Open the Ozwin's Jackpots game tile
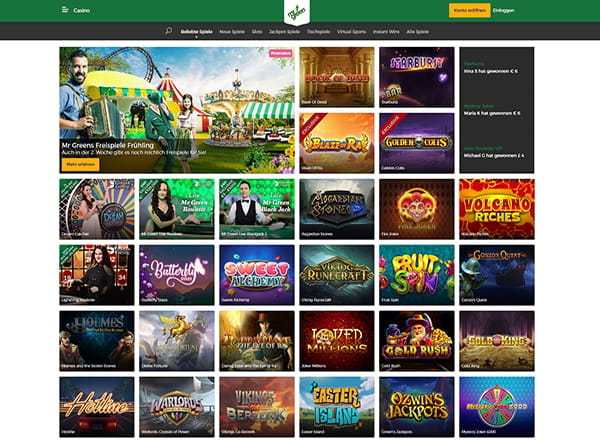600x440 pixels. pyautogui.click(x=417, y=407)
